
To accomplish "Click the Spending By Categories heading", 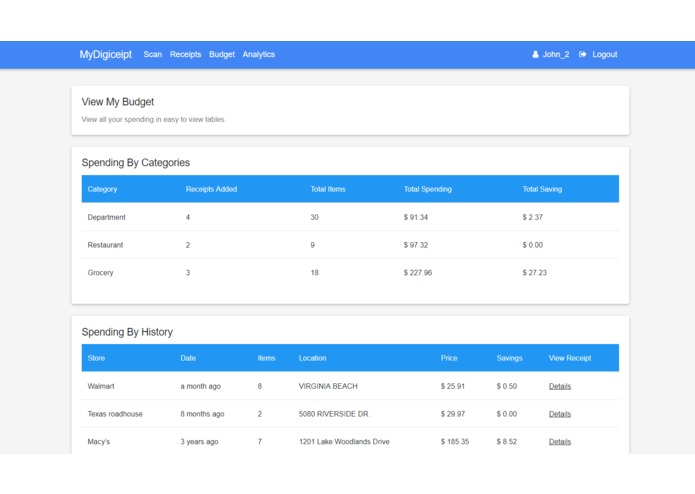I will coord(136,163).
